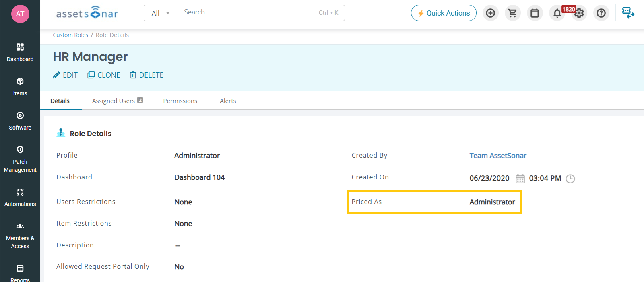
Task: Click the clock icon next to 03:04 PM
Action: 570,179
